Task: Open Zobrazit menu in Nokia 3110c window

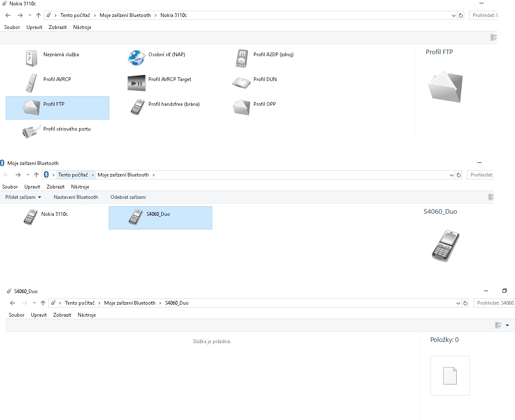Action: coord(57,27)
